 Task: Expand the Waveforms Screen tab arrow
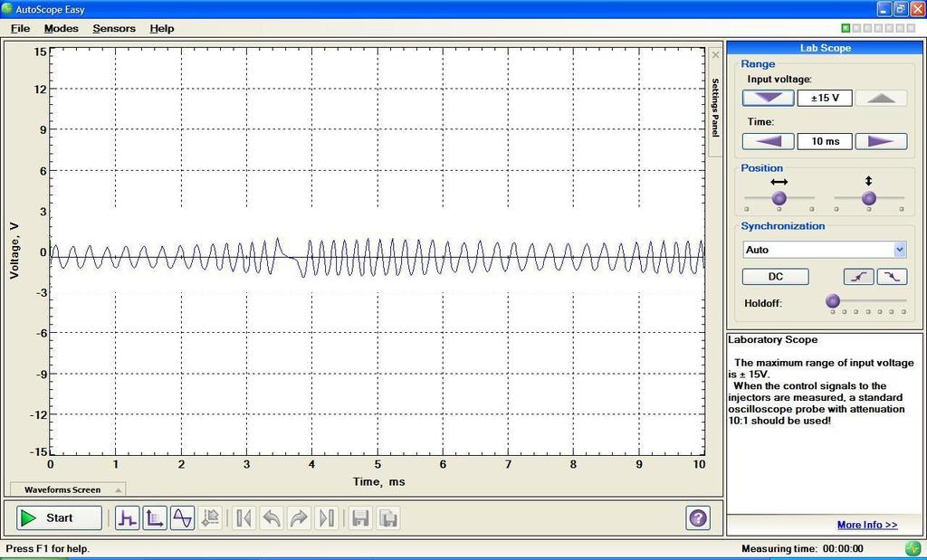coord(119,490)
